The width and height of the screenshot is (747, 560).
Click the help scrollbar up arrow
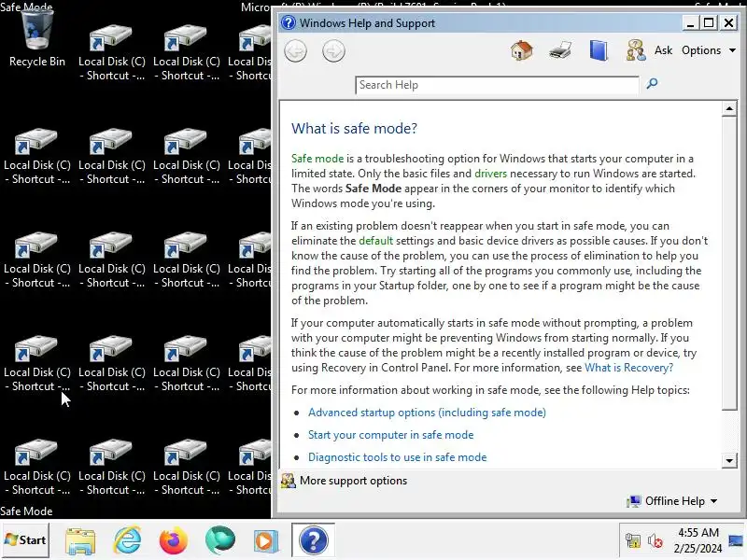coord(729,109)
